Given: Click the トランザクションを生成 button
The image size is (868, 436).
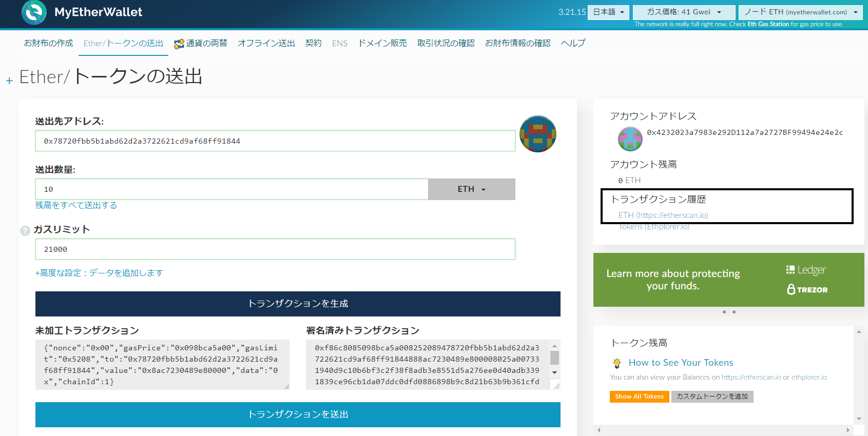Looking at the screenshot, I should coord(298,304).
